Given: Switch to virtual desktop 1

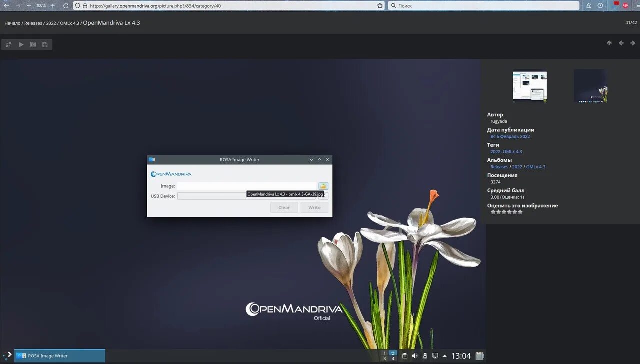Looking at the screenshot, I should point(384,353).
